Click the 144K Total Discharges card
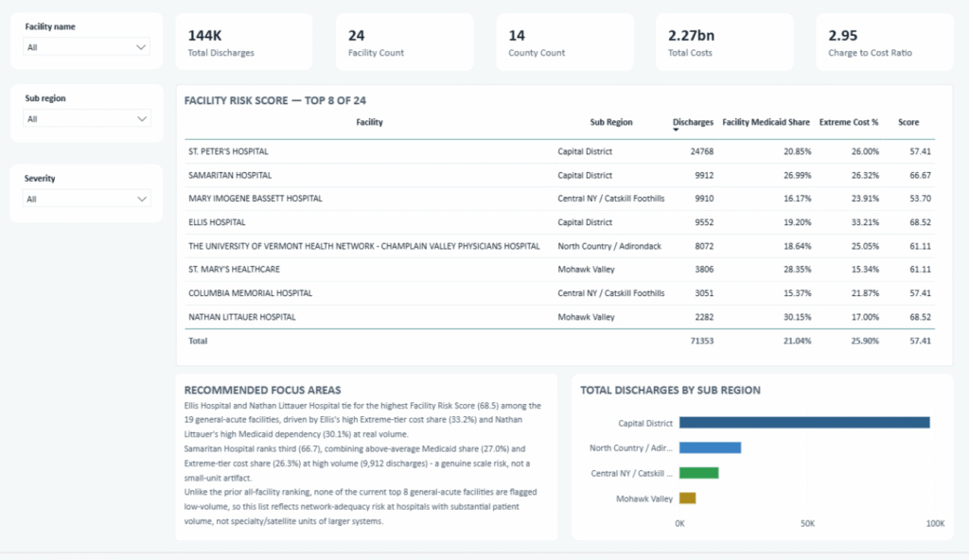Image resolution: width=969 pixels, height=560 pixels. click(x=244, y=42)
